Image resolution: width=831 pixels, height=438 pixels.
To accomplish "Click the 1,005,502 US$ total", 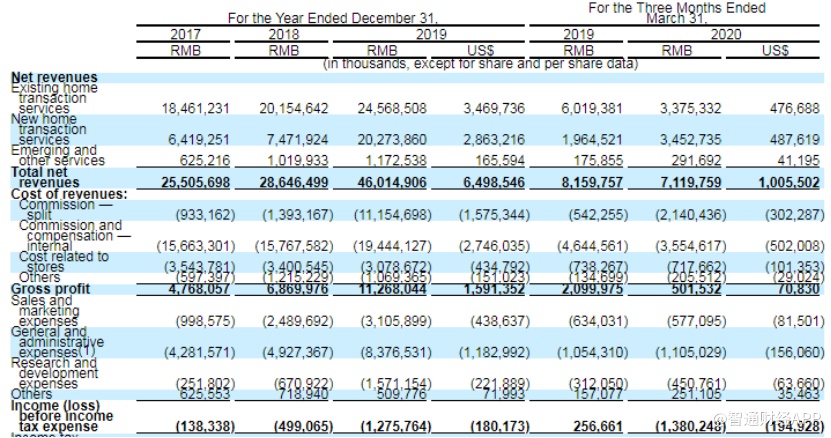I will [789, 183].
